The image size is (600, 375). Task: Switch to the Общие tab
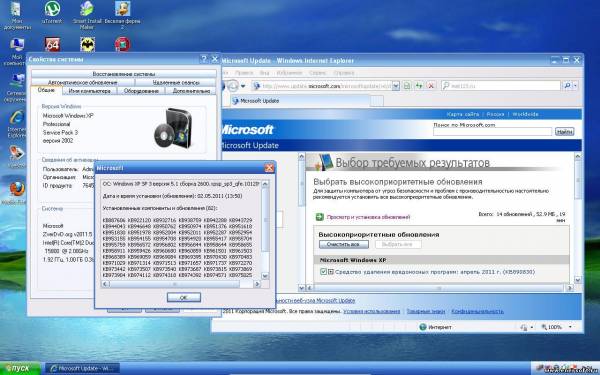coord(46,90)
